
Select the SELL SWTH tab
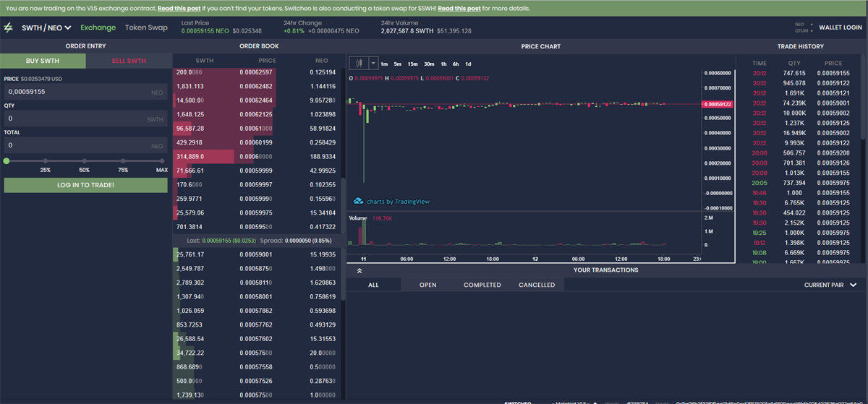[x=129, y=61]
